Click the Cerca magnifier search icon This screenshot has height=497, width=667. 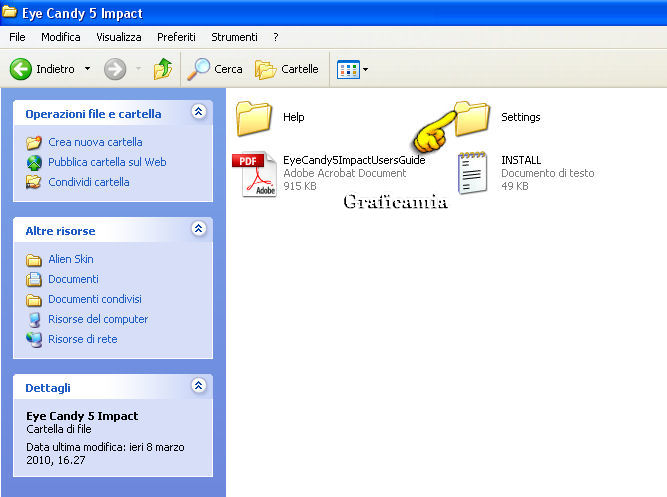[198, 69]
